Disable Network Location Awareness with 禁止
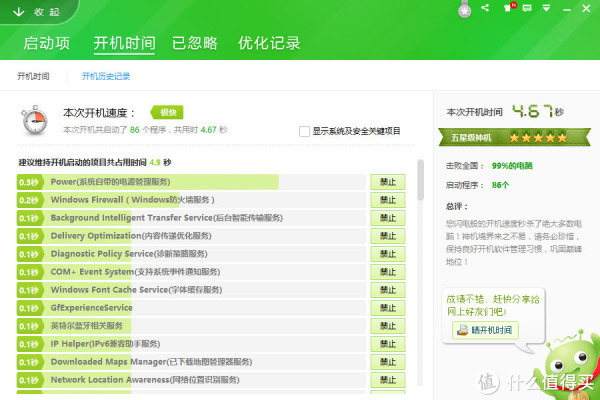600x400 pixels. 388,380
